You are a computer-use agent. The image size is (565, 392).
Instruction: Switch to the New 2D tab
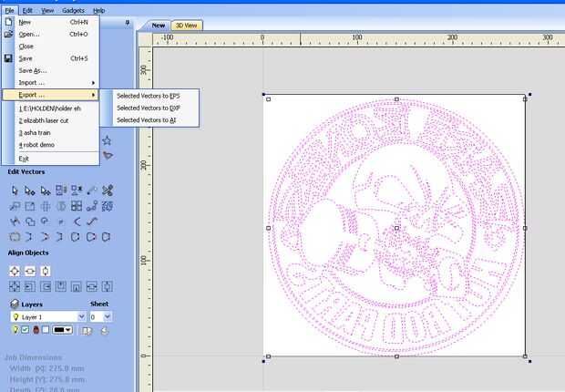pos(159,26)
